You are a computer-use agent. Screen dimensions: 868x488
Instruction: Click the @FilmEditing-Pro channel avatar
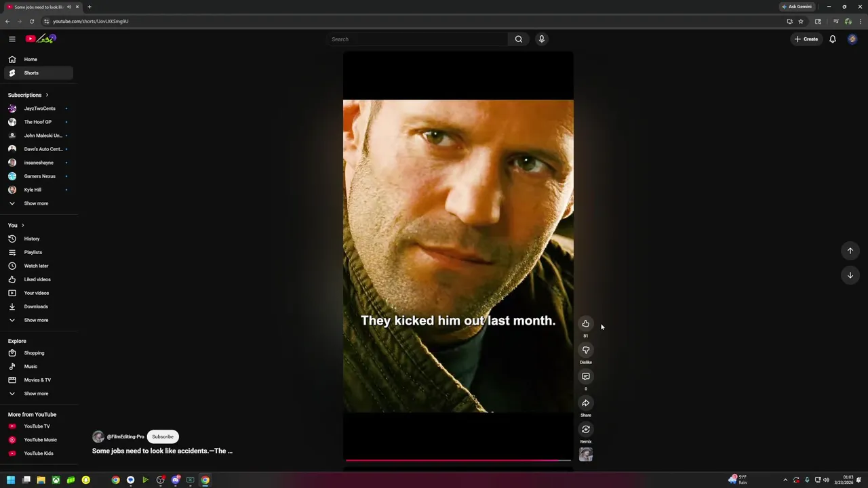pos(98,436)
